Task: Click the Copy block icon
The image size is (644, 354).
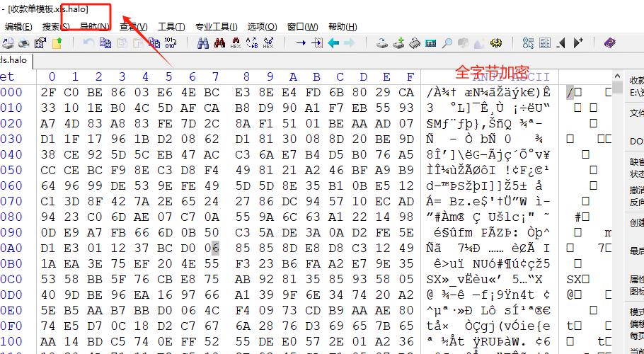Action: coord(105,43)
